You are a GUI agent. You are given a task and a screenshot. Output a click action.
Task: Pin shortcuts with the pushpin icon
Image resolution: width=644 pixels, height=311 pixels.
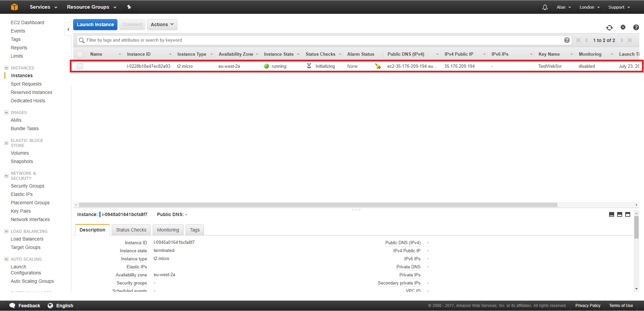pos(129,7)
